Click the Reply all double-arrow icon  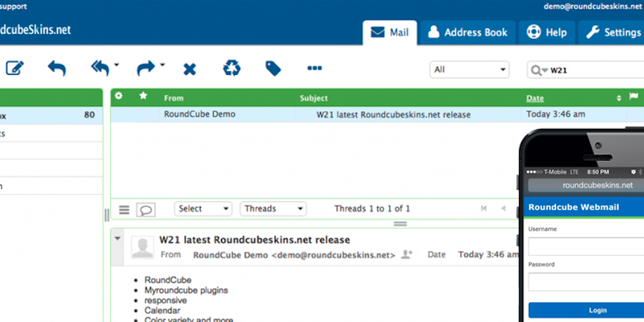point(100,68)
